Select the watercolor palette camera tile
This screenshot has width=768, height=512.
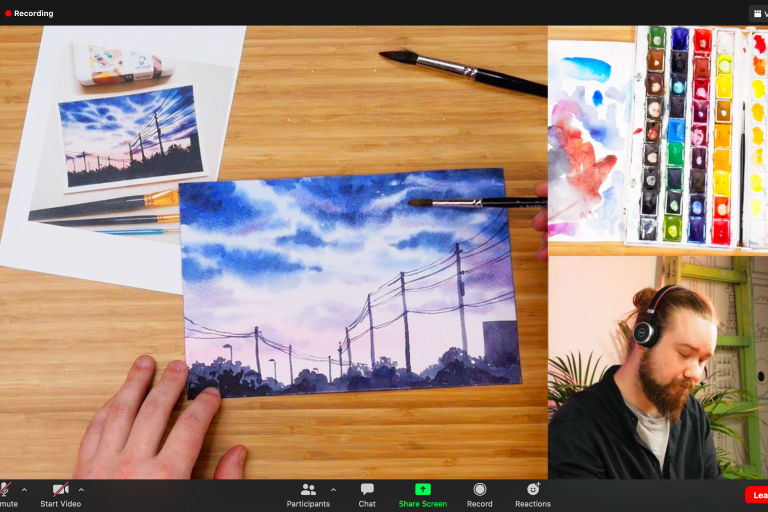[657, 138]
